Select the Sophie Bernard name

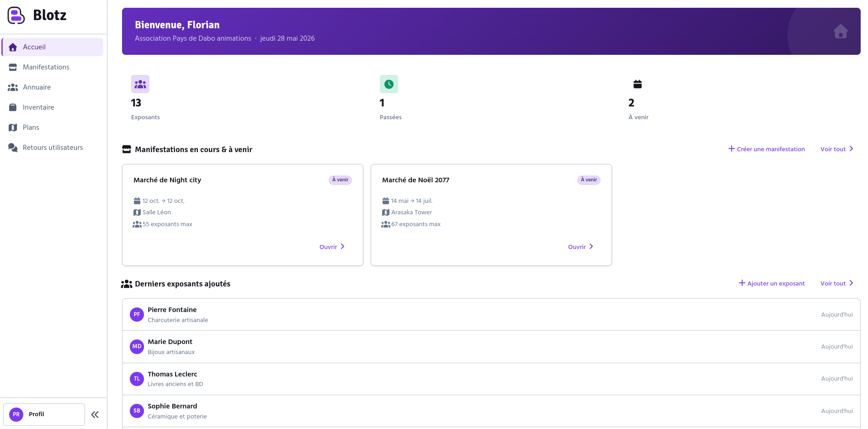172,406
